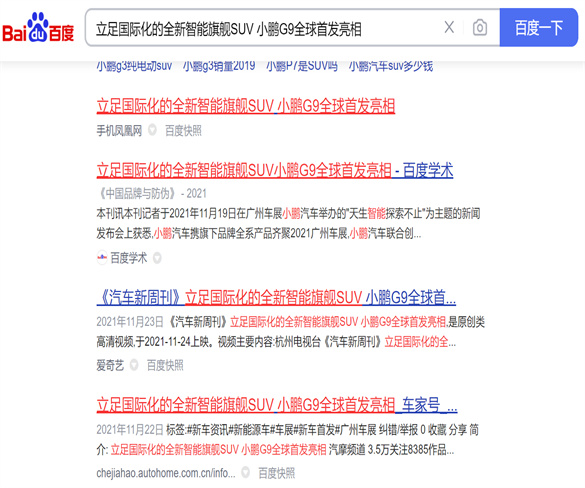Click shield icon beside 百度学术 source
585x488 pixels.
tap(157, 258)
